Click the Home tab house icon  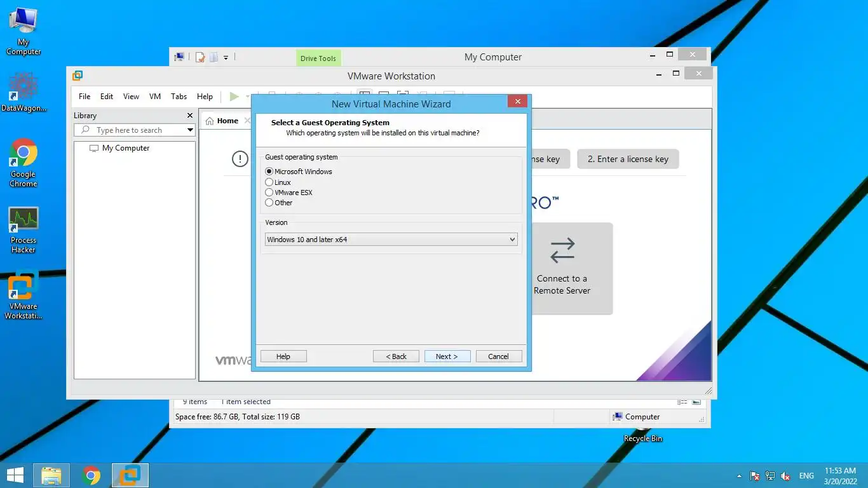tap(210, 121)
